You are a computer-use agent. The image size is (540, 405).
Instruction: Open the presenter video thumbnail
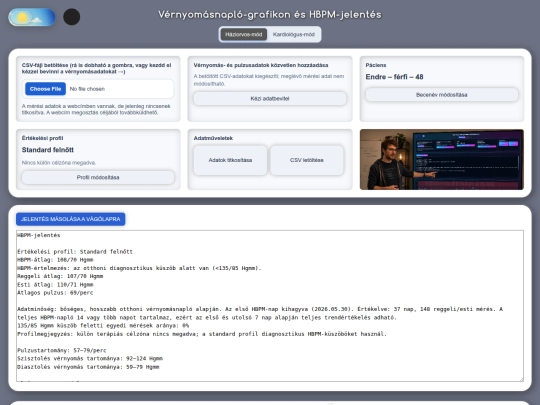coord(442,159)
